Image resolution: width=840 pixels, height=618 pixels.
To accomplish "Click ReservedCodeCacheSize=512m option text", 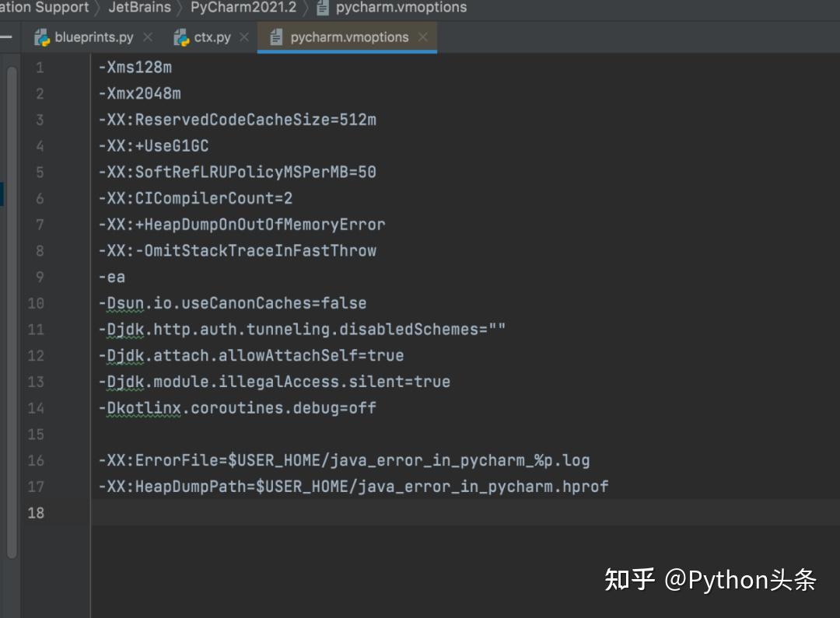I will click(256, 120).
